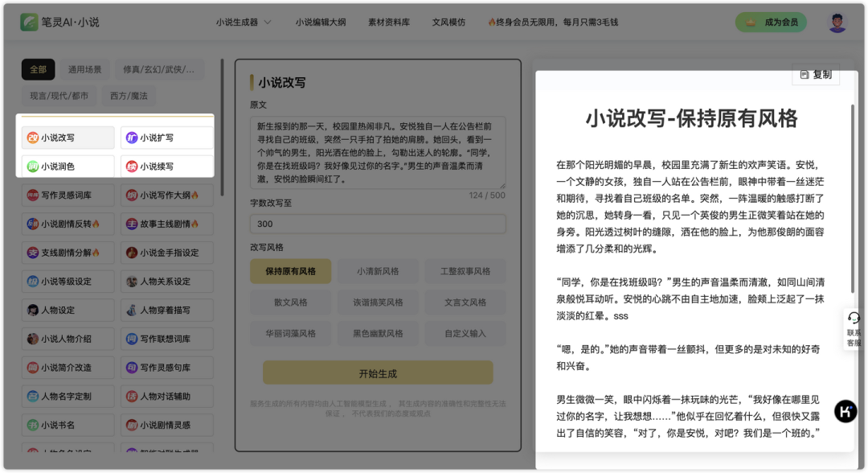
Task: Open the 支线剧情分解 tool
Action: (68, 252)
